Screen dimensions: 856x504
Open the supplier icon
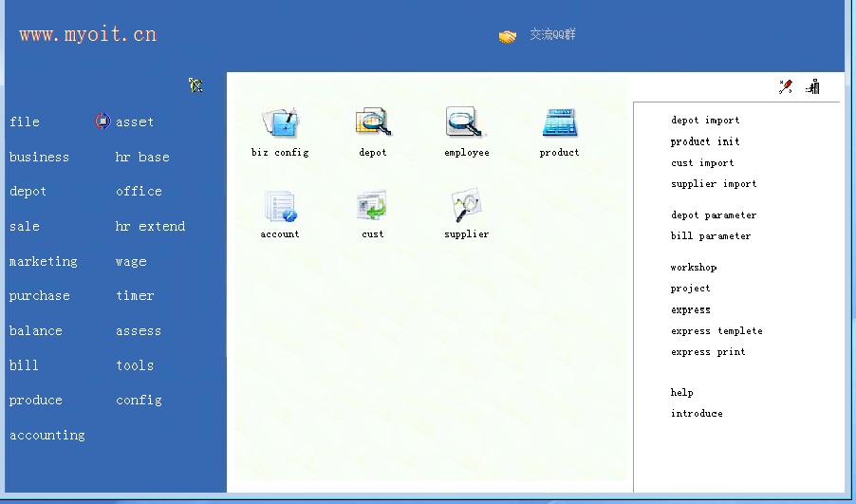pos(467,205)
